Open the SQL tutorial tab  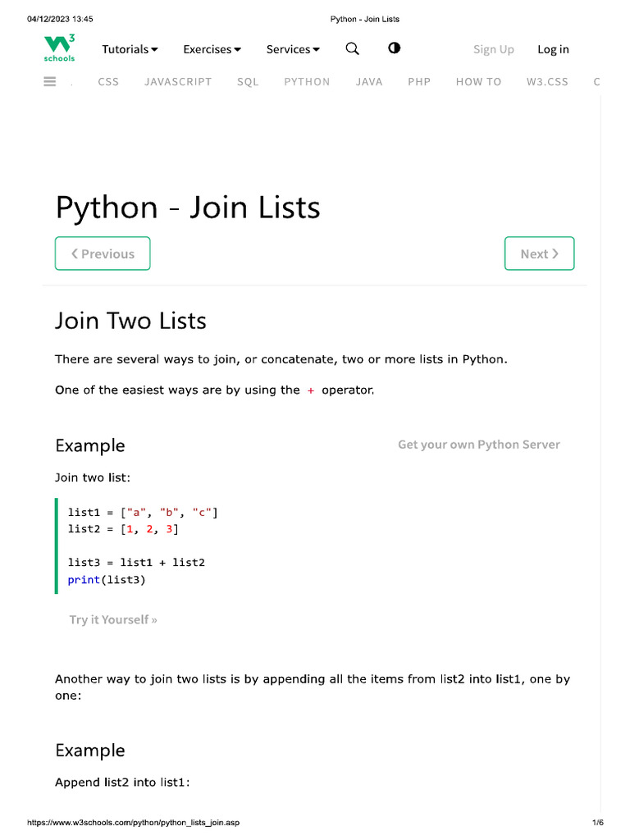(248, 82)
